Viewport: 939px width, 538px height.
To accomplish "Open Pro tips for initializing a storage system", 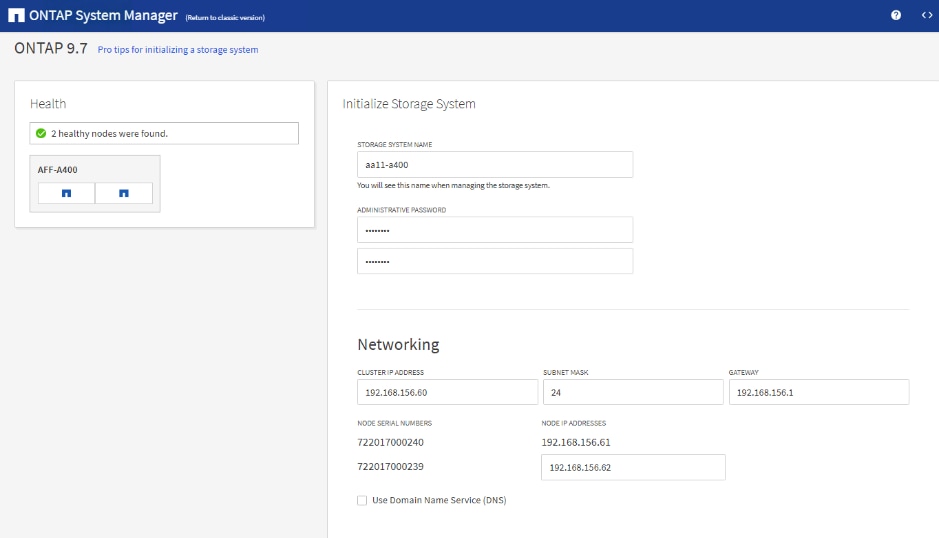I will (x=178, y=50).
